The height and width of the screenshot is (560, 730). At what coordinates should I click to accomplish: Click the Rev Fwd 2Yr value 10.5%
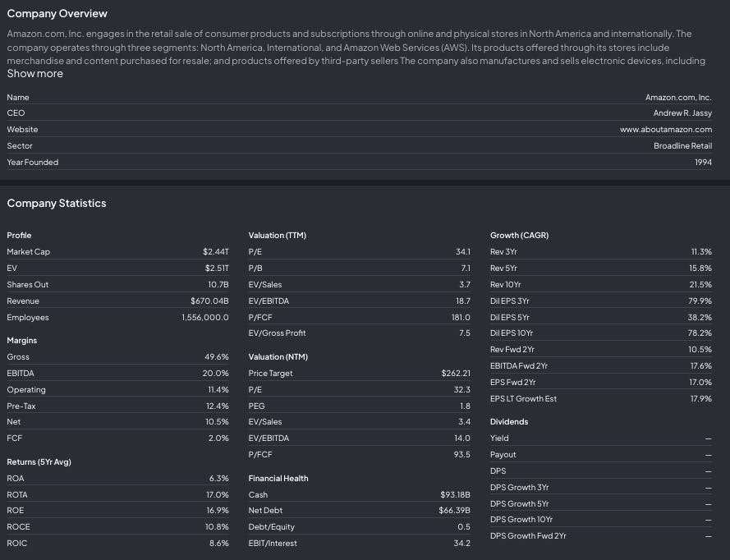[x=700, y=350]
